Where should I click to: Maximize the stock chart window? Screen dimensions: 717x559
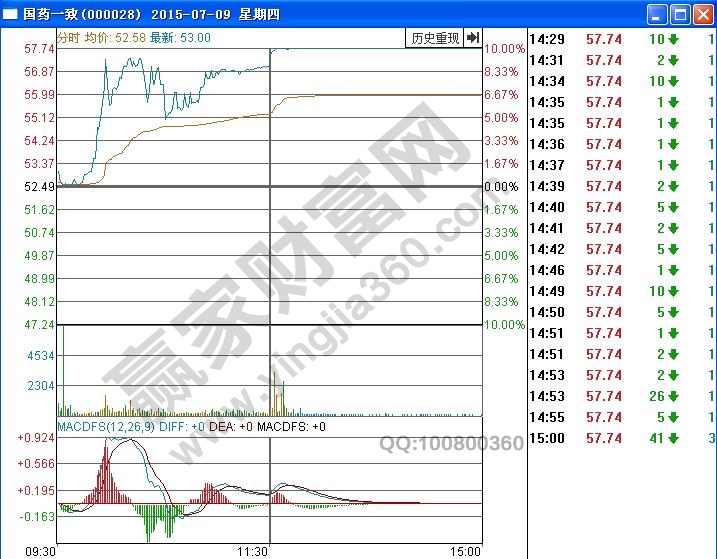pos(679,14)
